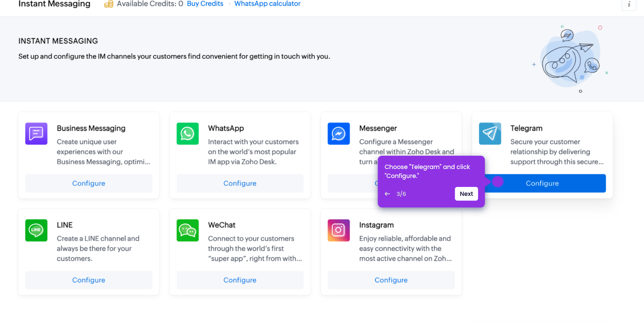
Task: Click the Instagram card description text
Action: [406, 249]
